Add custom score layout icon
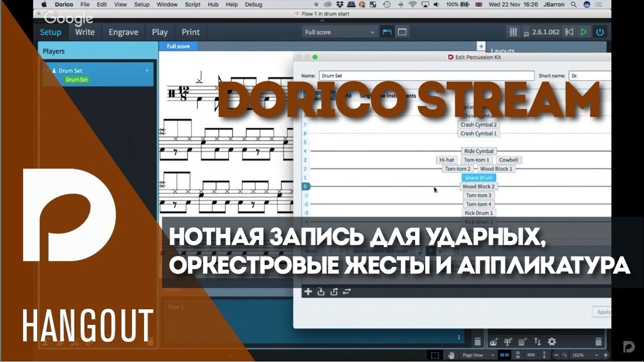This screenshot has height=362, width=644. tap(522, 342)
